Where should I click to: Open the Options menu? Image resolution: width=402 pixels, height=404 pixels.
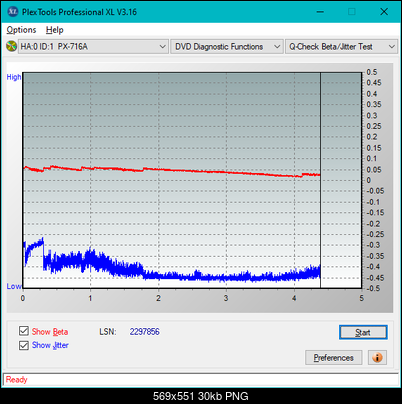21,30
